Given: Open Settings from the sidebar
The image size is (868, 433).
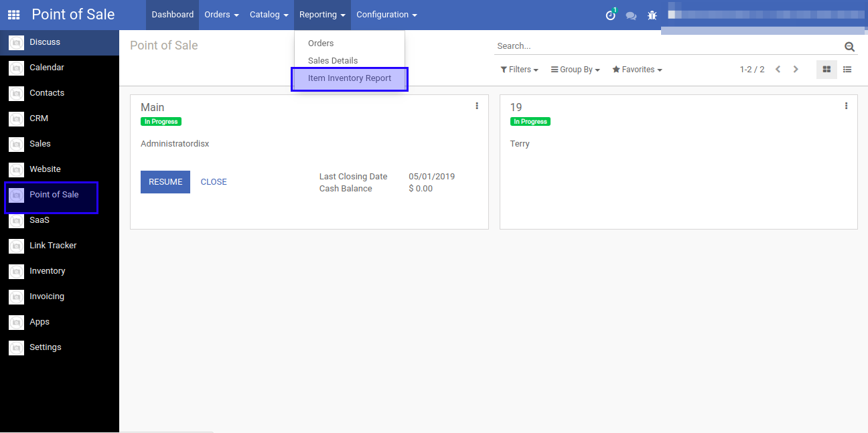Looking at the screenshot, I should (x=46, y=347).
